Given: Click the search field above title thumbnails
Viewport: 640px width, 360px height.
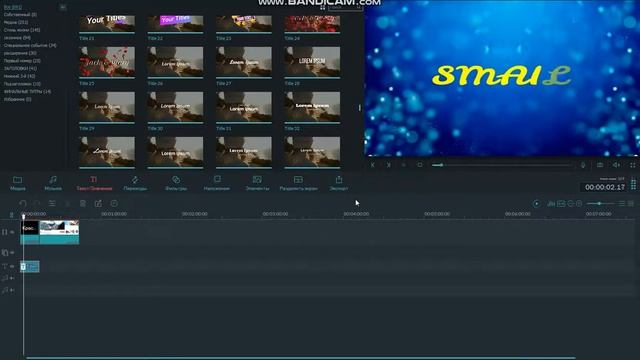Looking at the screenshot, I should [x=345, y=7].
